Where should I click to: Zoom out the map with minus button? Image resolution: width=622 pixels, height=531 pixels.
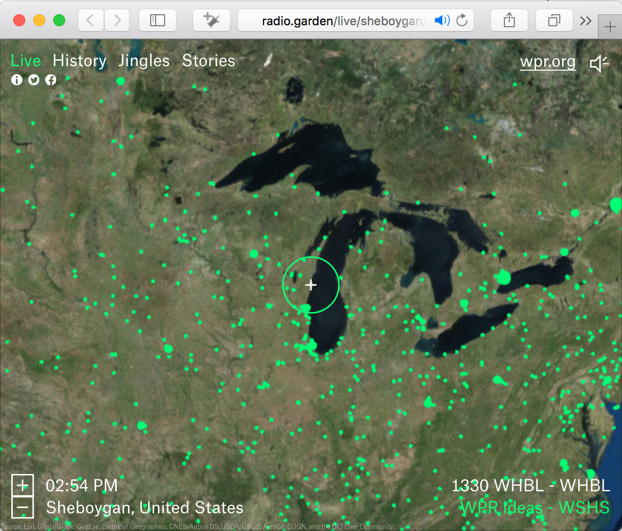tap(22, 508)
